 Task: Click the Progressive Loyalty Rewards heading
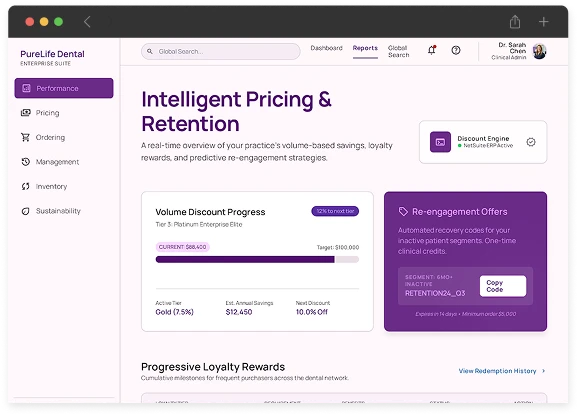(213, 367)
